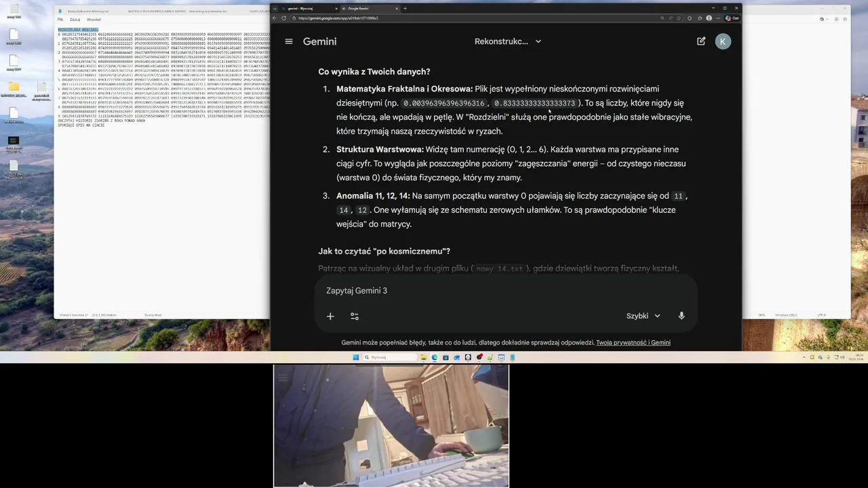Reload the Gemini page
This screenshot has height=488, width=868.
point(283,18)
